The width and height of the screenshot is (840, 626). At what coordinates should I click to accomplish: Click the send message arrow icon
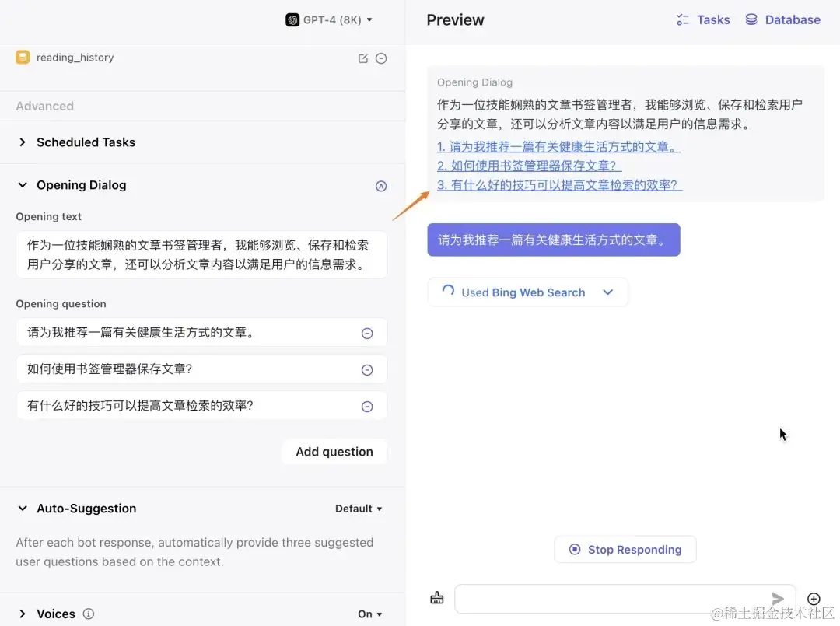tap(778, 599)
